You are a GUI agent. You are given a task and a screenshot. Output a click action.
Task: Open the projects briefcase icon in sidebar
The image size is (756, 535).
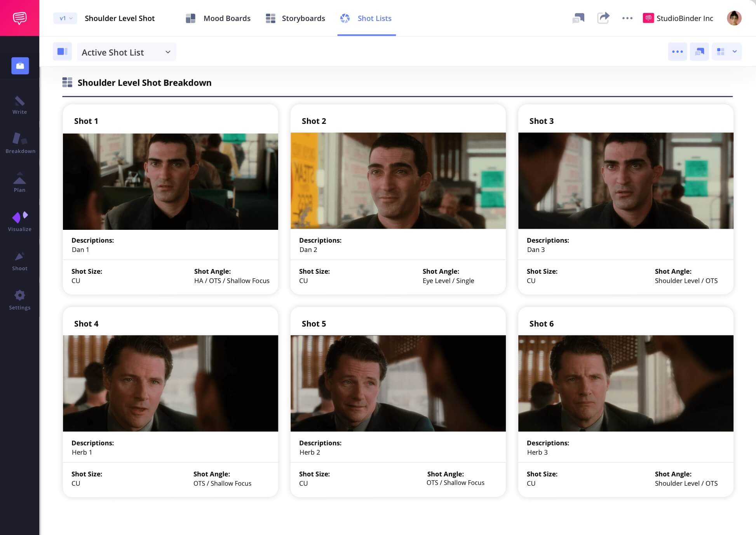coord(20,66)
